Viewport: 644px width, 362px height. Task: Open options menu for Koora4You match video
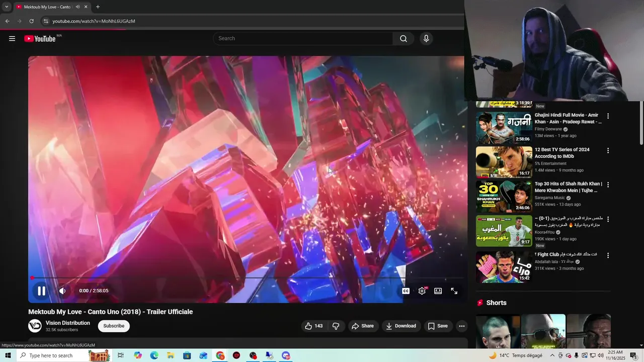[608, 220]
